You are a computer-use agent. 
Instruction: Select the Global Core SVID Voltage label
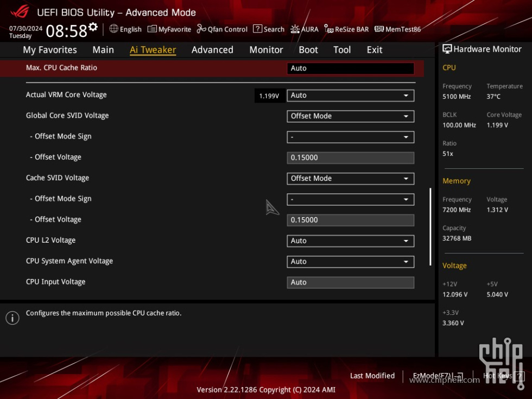pyautogui.click(x=67, y=115)
